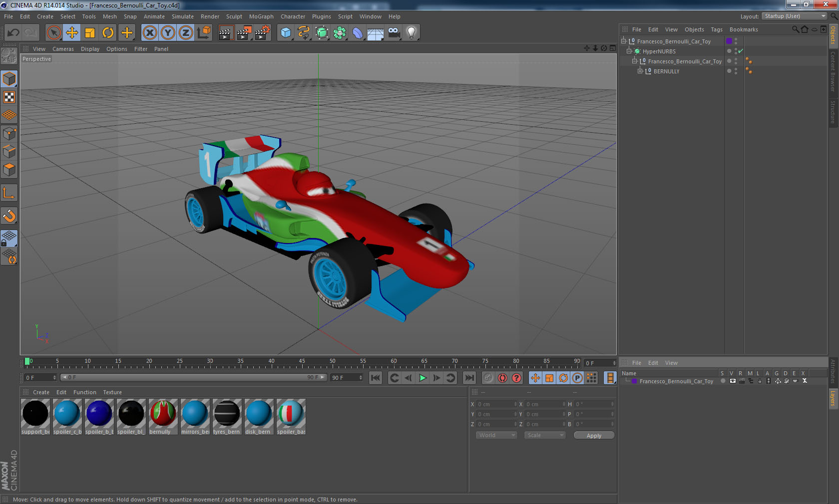Screen dimensions: 839x504
Task: Step the end frame 90 F field
Action: pyautogui.click(x=347, y=378)
